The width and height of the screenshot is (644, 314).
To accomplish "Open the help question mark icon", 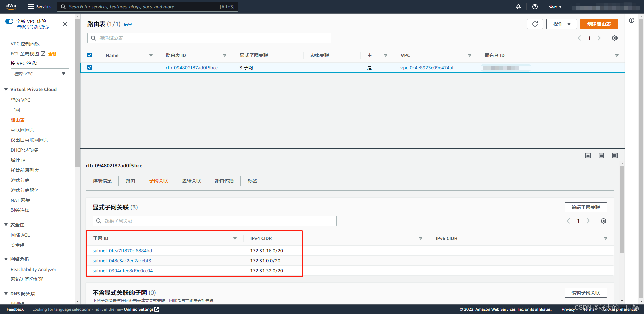I will click(535, 7).
